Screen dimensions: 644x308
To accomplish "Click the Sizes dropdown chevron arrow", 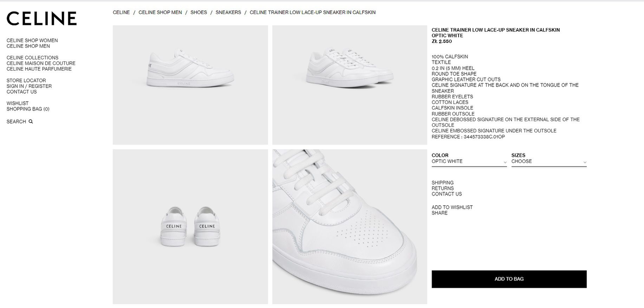I will tap(585, 162).
